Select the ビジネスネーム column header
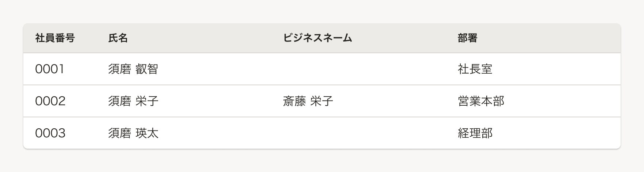The width and height of the screenshot is (644, 172). click(317, 38)
